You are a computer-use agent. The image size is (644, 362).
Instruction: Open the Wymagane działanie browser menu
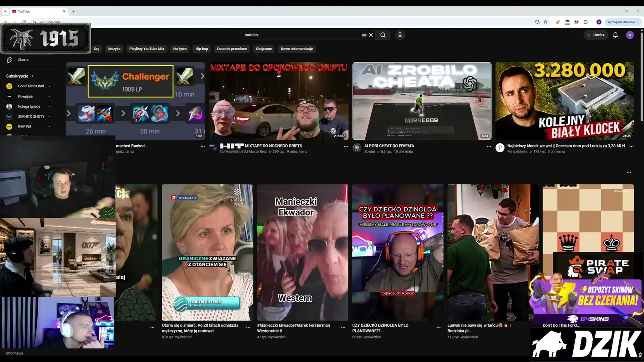622,22
